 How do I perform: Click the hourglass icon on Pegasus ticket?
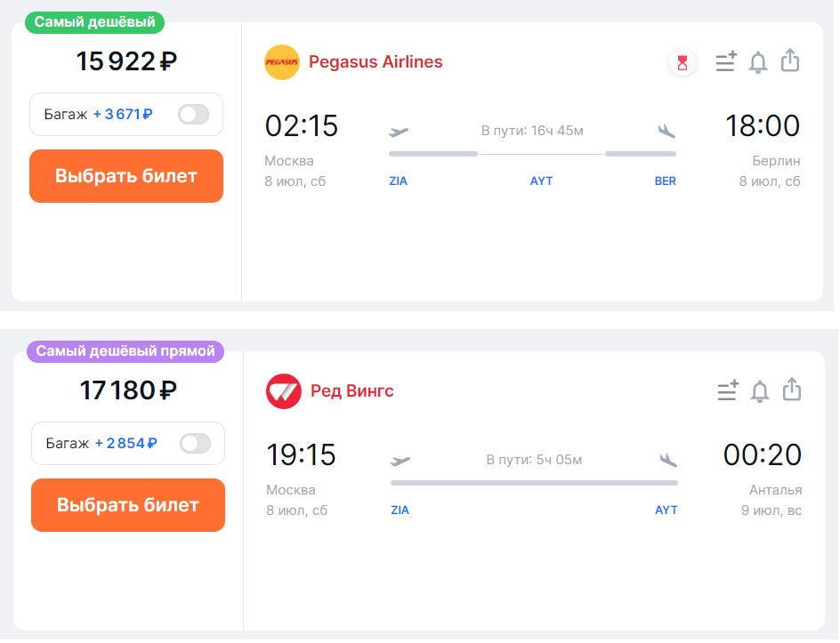[x=682, y=62]
